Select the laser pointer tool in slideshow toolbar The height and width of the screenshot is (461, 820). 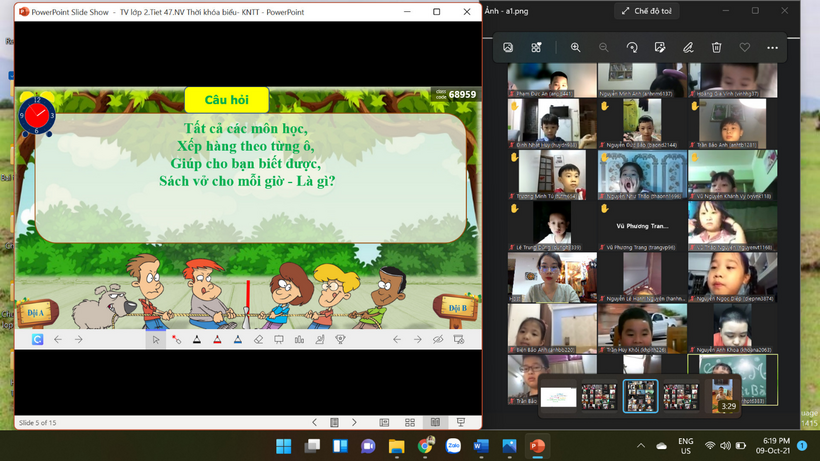pyautogui.click(x=176, y=340)
